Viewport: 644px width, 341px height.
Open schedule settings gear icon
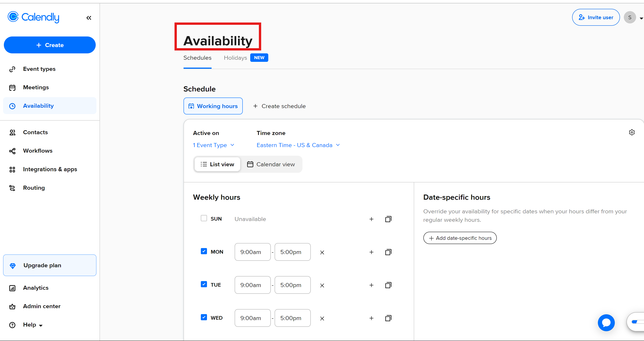coord(632,132)
